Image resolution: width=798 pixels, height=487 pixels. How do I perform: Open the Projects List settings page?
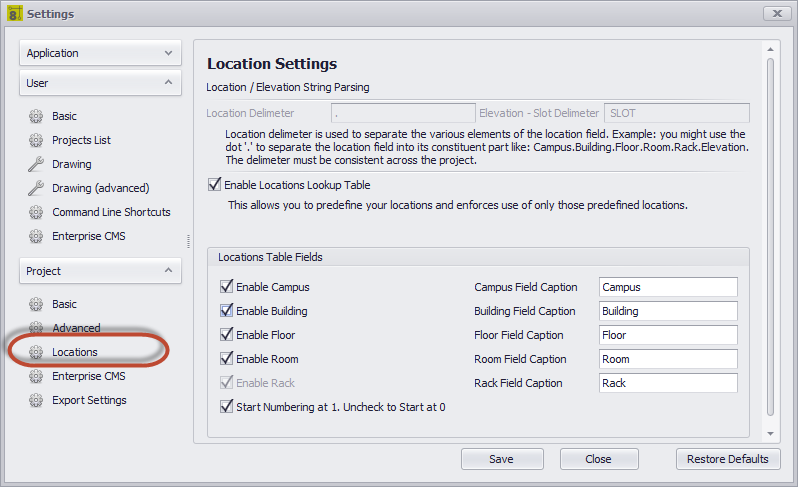[x=81, y=140]
